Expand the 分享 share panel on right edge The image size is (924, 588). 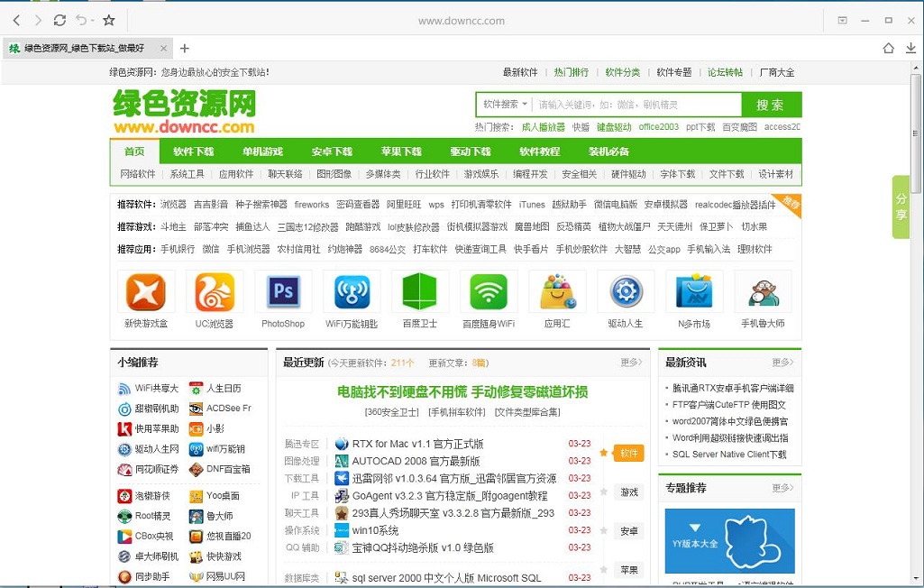point(900,207)
